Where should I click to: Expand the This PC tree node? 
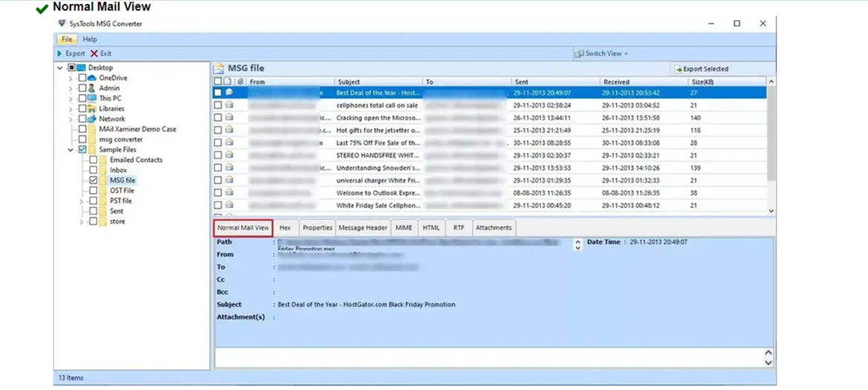[x=70, y=98]
